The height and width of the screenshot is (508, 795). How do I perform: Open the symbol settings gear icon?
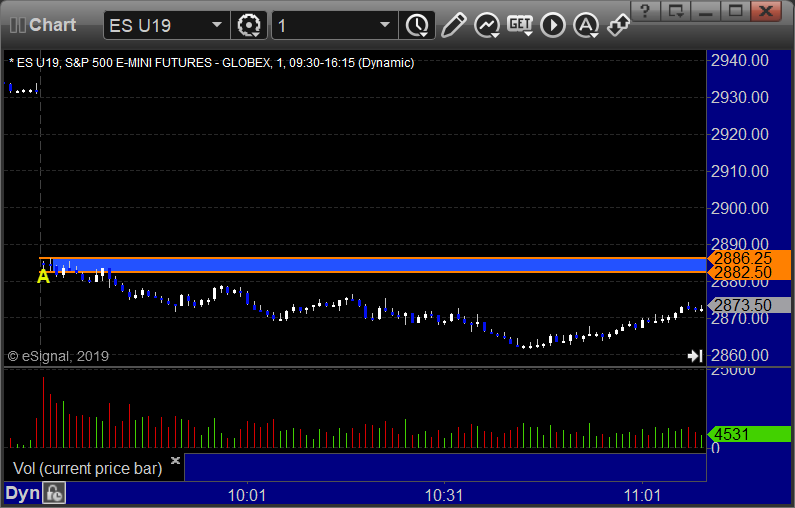247,25
